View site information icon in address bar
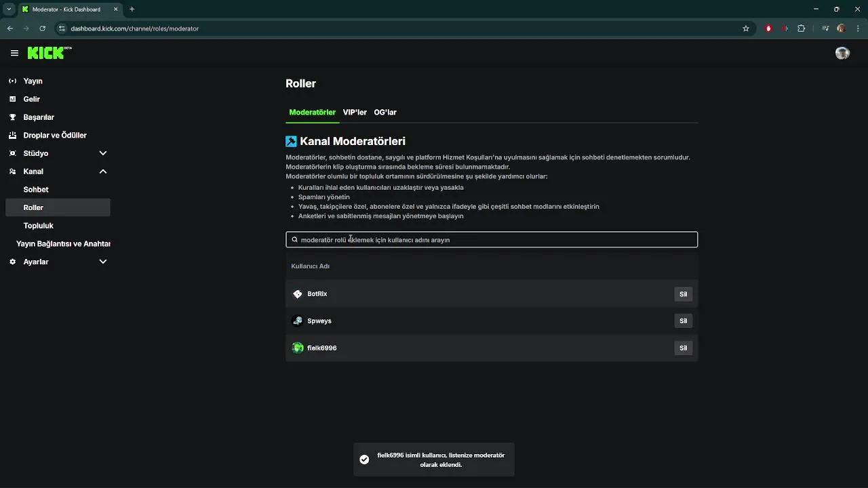 click(x=62, y=28)
